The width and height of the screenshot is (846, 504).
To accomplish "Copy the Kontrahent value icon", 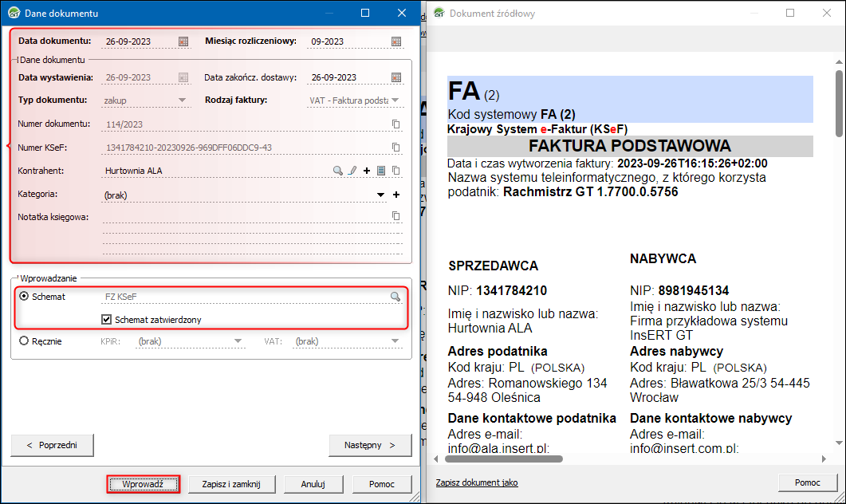I will click(396, 171).
